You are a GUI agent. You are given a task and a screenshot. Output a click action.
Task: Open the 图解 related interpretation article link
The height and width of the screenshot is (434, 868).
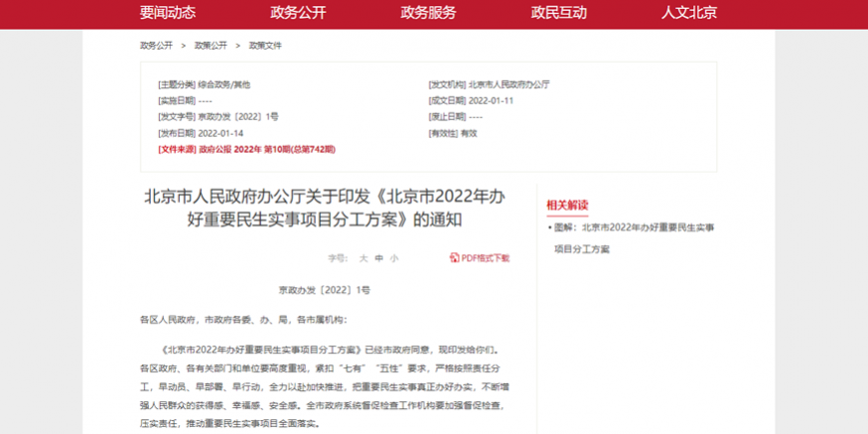point(632,227)
